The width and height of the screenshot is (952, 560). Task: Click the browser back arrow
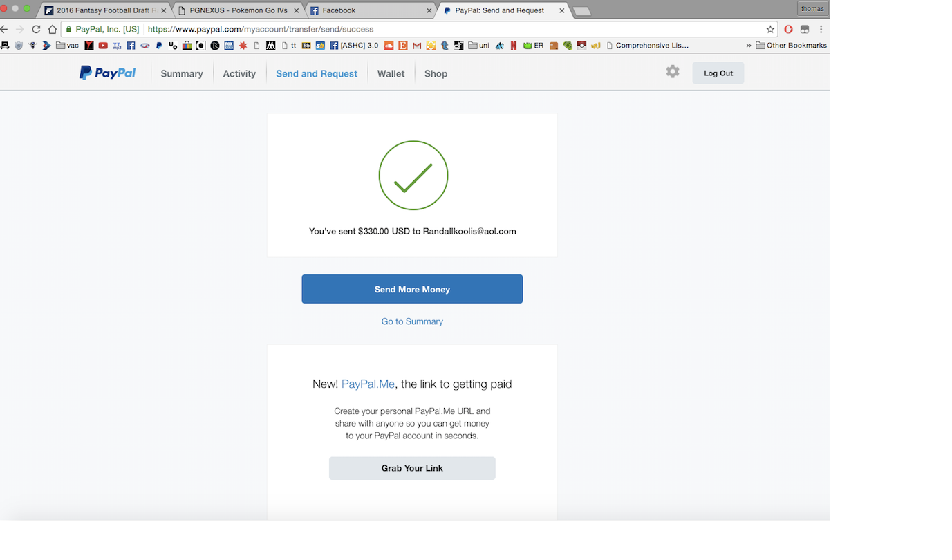[5, 29]
